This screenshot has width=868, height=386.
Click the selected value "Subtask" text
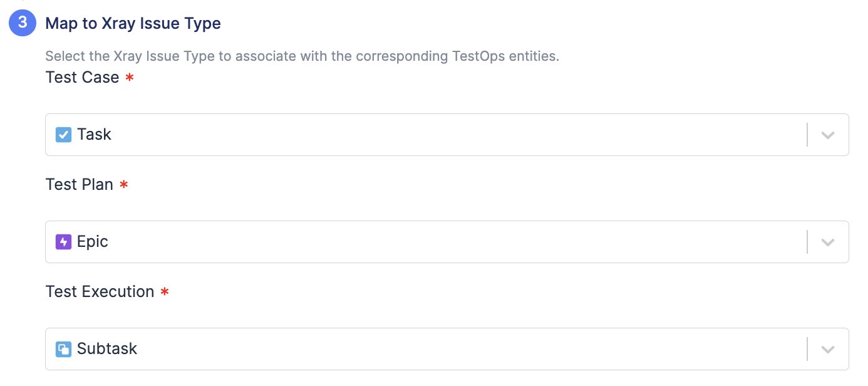tap(107, 349)
